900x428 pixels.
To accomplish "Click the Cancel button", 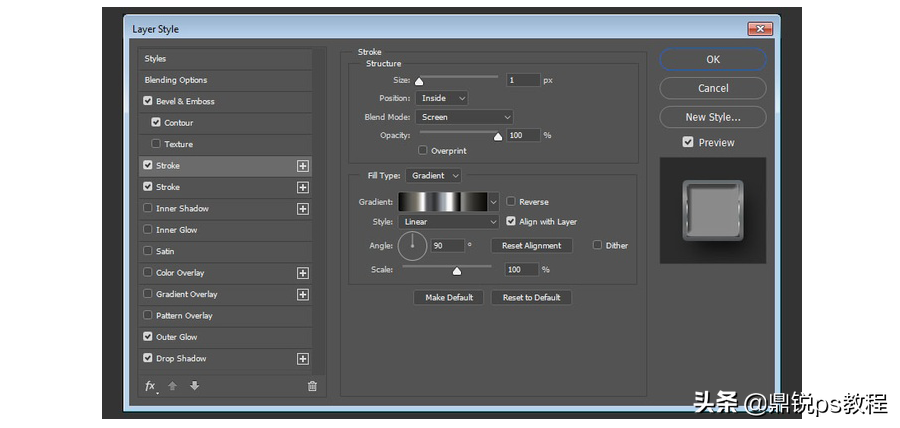I will click(x=713, y=88).
